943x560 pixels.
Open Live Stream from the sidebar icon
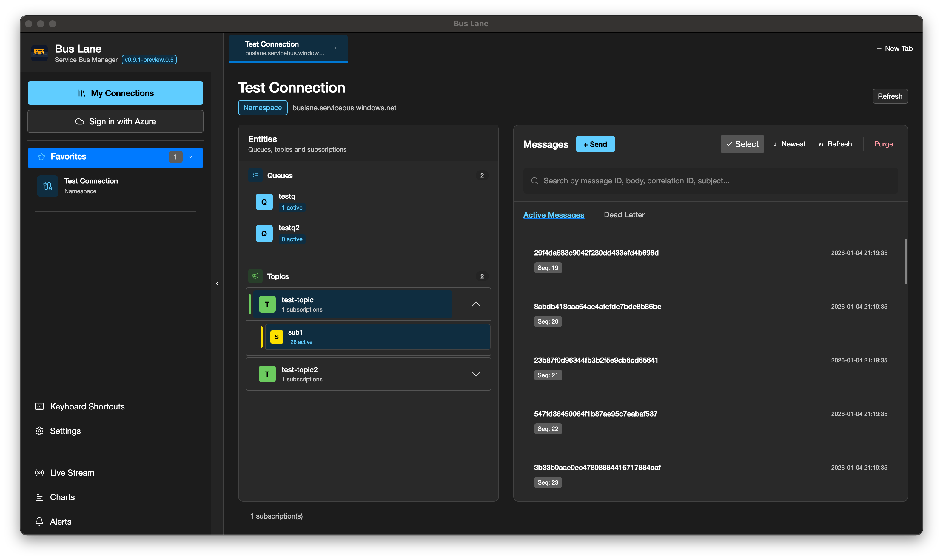click(39, 472)
